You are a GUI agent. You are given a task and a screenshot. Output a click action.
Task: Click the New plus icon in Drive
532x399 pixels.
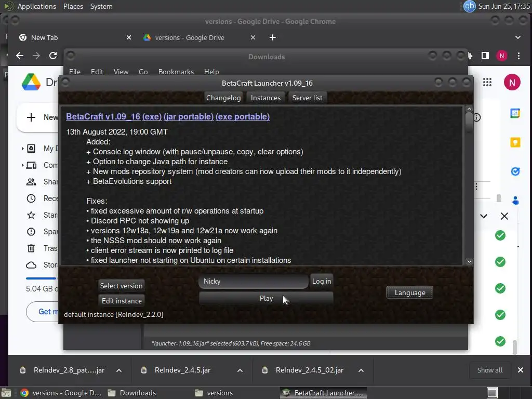point(31,117)
